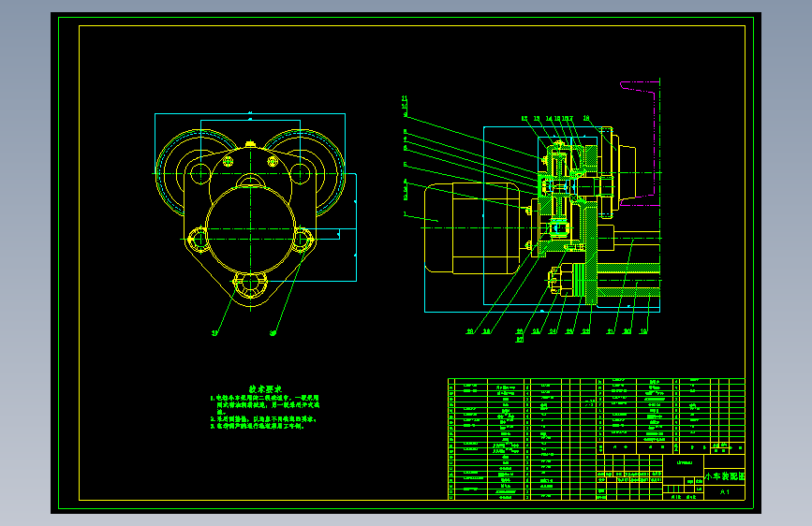Pick part balloon number 5
Screen dimensions: 812x526
coord(405,165)
